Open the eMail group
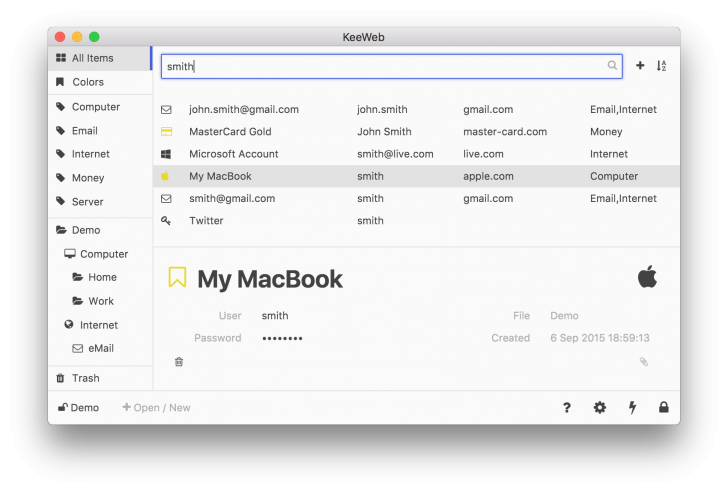This screenshot has width=728, height=493. tap(99, 348)
